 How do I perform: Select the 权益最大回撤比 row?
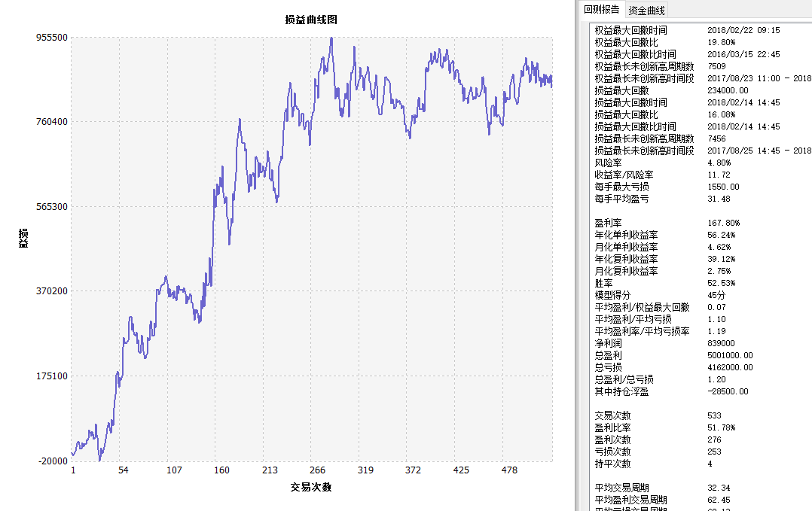626,42
